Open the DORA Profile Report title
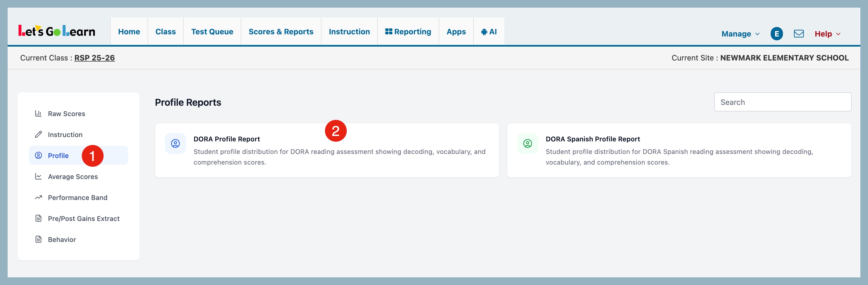Screen dimensions: 868x285 coord(227,139)
